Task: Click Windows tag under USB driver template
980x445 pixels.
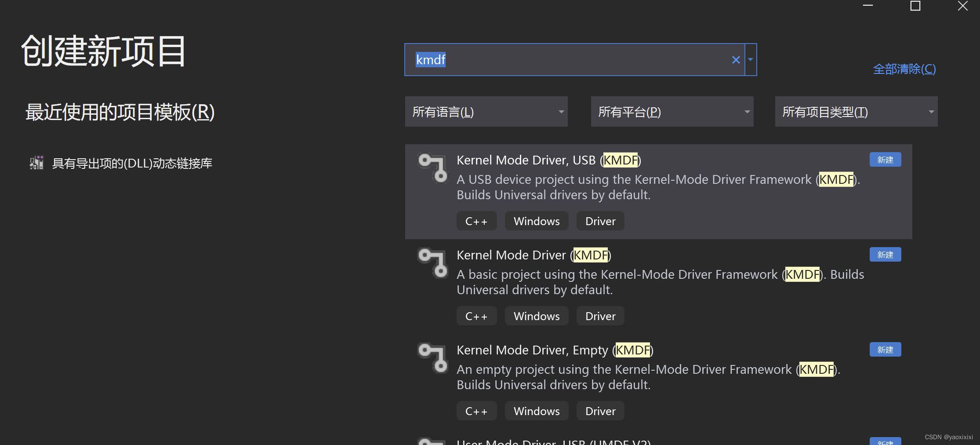Action: (537, 221)
